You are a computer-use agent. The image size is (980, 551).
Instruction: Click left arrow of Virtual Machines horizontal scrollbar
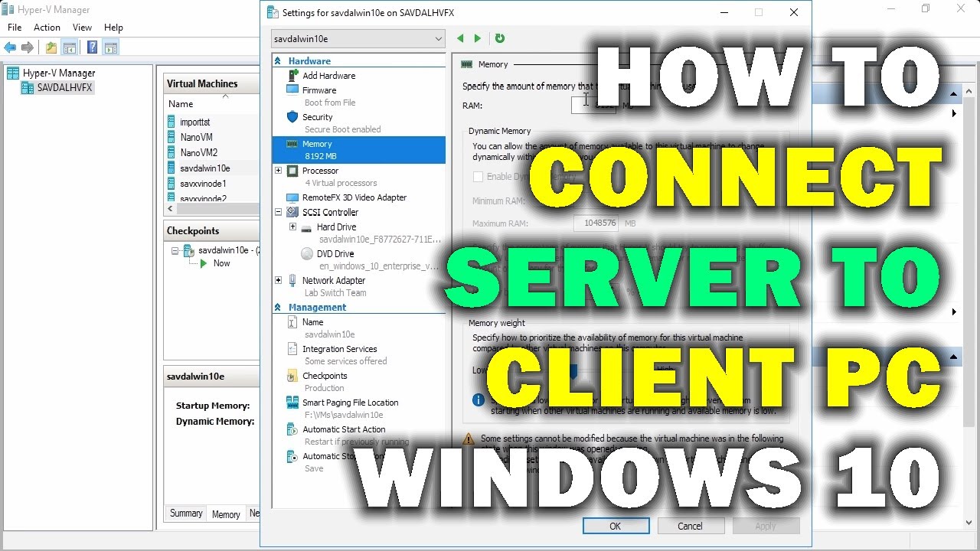(x=171, y=207)
